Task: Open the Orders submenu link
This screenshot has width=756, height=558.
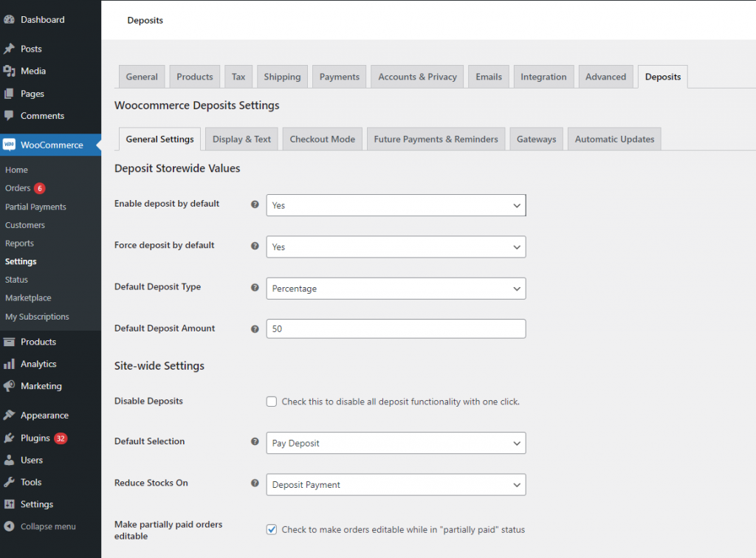Action: coord(18,188)
